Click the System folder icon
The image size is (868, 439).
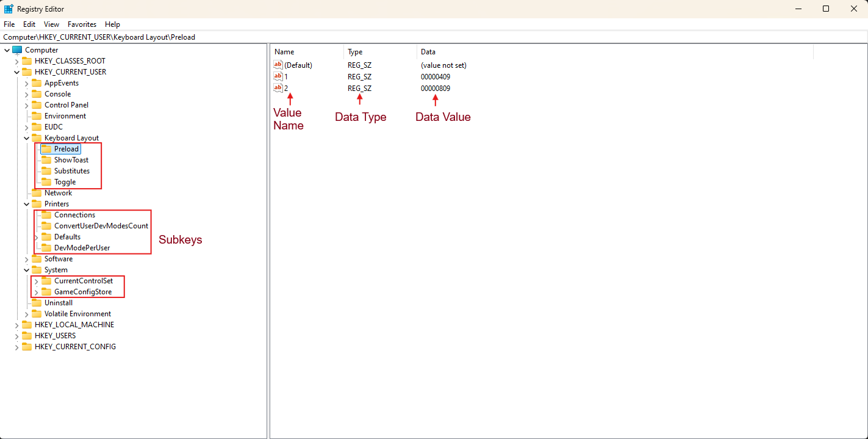coord(37,270)
